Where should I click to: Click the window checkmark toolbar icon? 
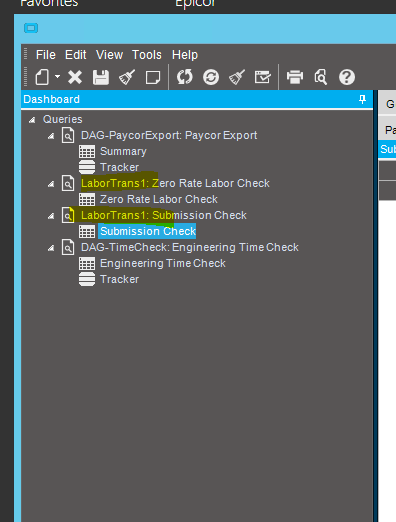click(x=263, y=77)
